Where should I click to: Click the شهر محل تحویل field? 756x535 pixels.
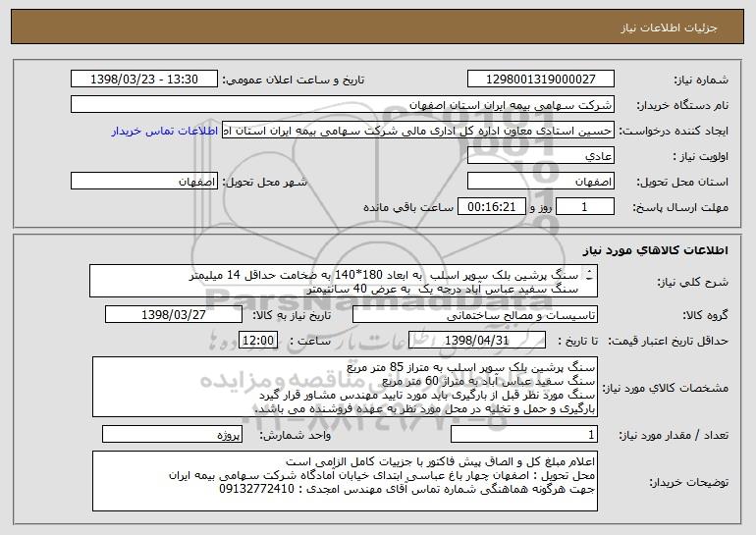pyautogui.click(x=144, y=182)
